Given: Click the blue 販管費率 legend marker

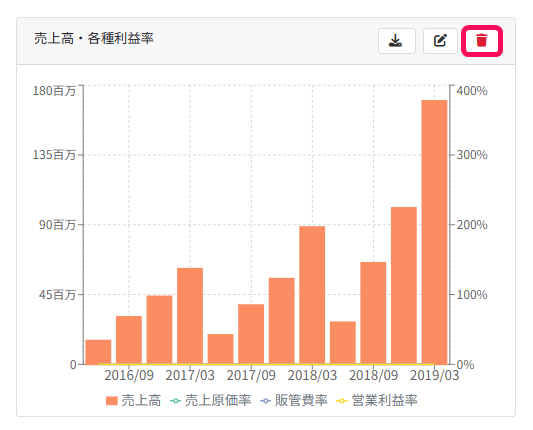Looking at the screenshot, I should pyautogui.click(x=265, y=401).
